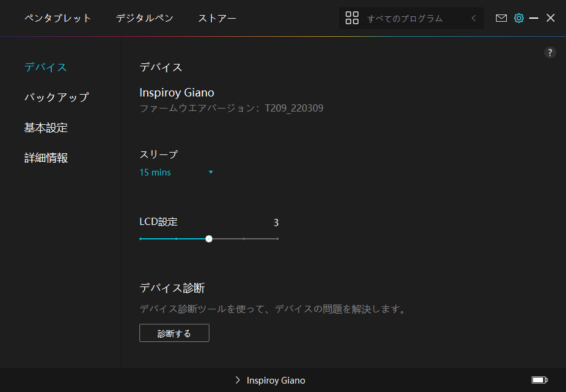Screen dimensions: 566x392
Task: Switch to the デジタルペン tab
Action: pos(144,18)
